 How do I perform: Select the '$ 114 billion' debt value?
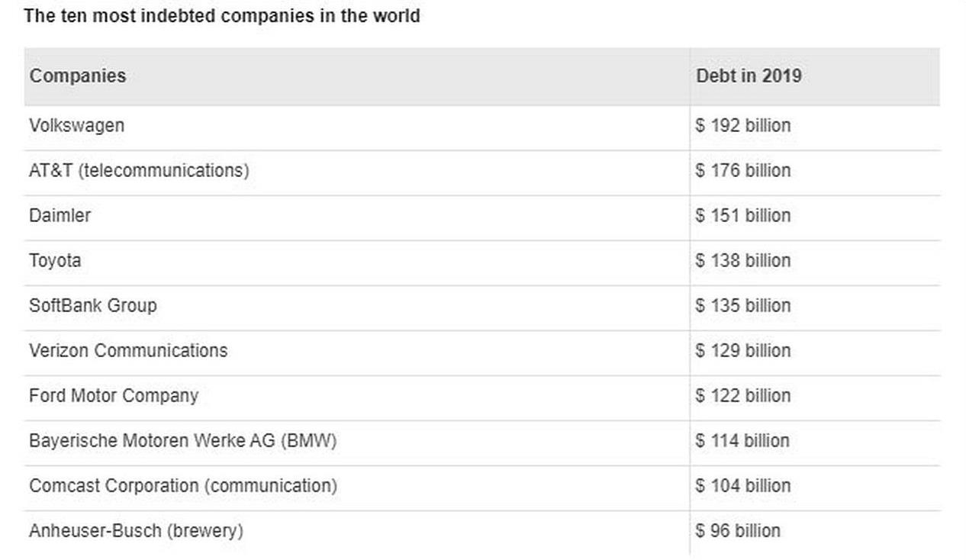(742, 440)
